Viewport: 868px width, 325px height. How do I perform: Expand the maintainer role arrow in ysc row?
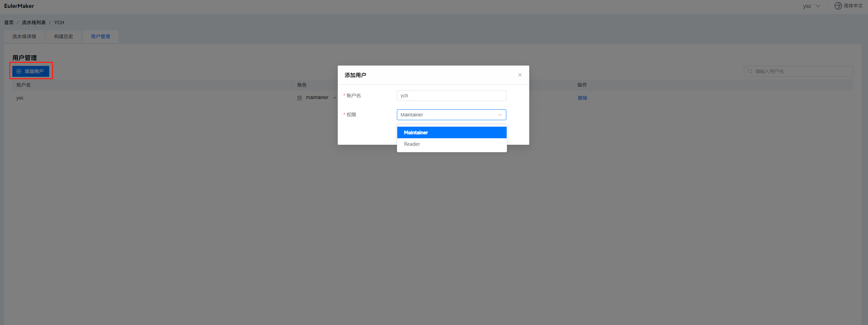335,98
